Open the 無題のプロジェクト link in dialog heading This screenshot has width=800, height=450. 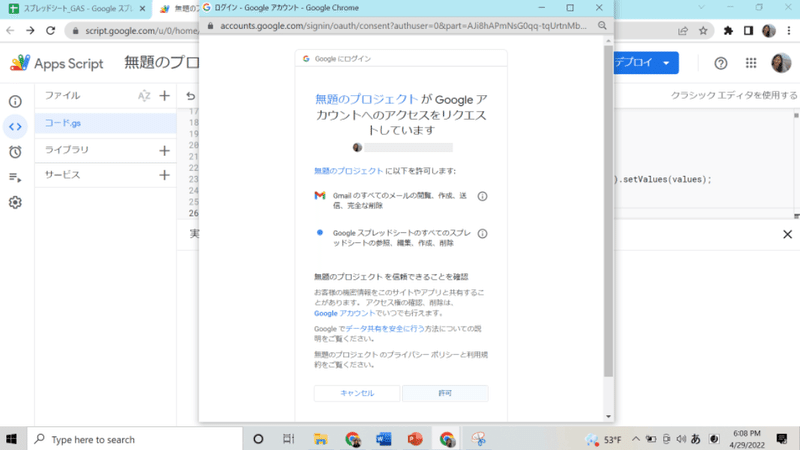[367, 99]
